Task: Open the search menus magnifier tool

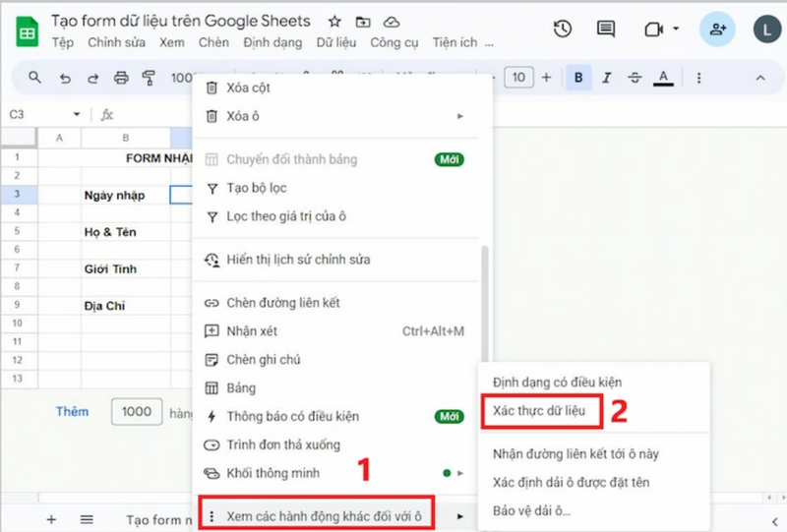Action: 34,78
